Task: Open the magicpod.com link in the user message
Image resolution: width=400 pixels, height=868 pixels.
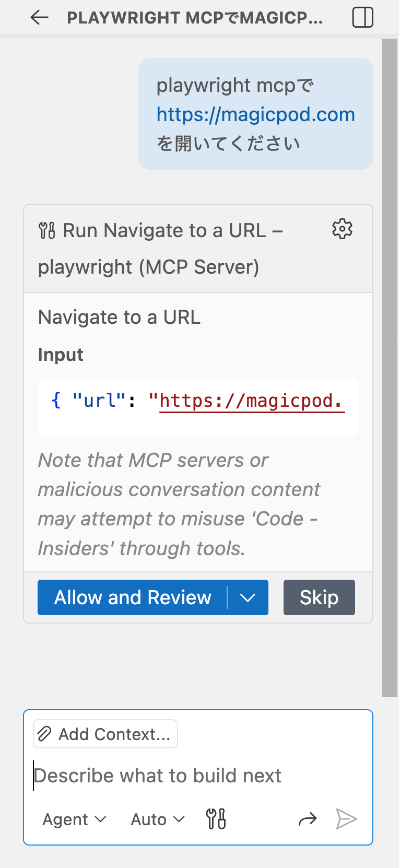Action: 255,114
